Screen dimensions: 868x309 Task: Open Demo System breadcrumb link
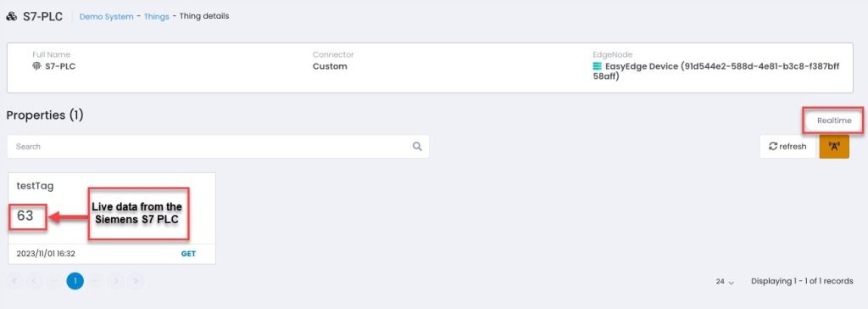pyautogui.click(x=106, y=17)
